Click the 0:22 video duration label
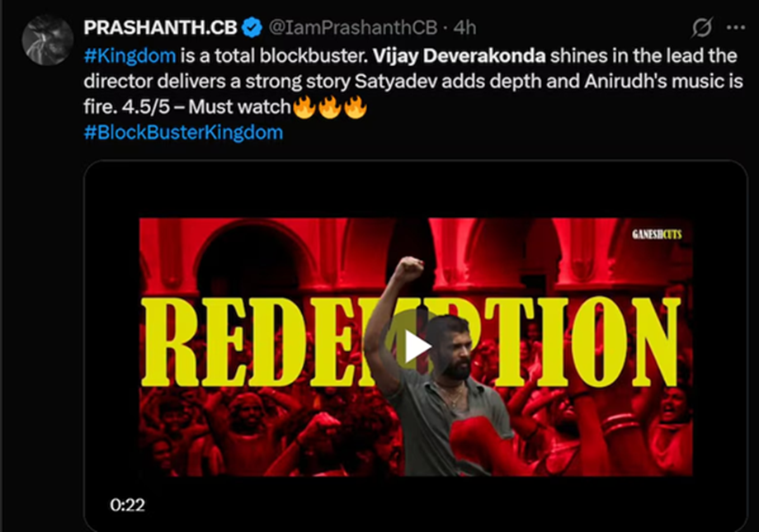The image size is (759, 532). pyautogui.click(x=127, y=505)
